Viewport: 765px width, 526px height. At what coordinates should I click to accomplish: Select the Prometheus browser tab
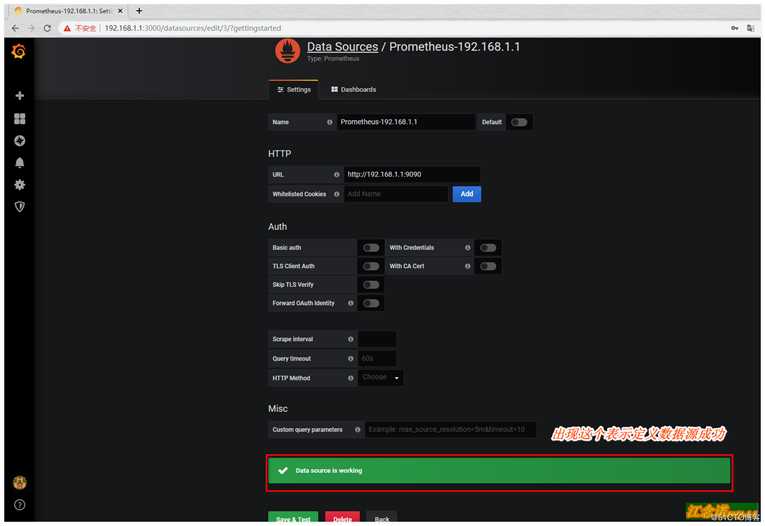pyautogui.click(x=68, y=11)
